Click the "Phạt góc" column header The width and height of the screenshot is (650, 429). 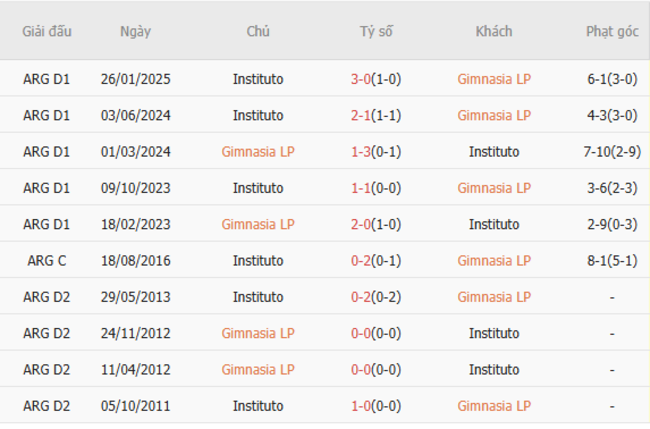(x=612, y=31)
